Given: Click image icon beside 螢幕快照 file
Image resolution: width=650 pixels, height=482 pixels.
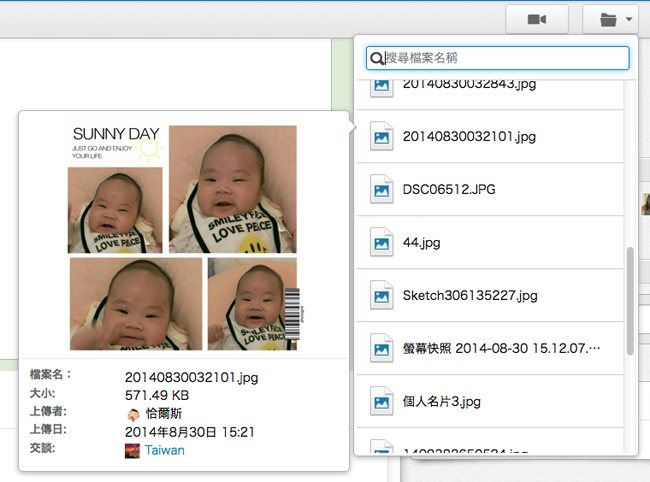Looking at the screenshot, I should pos(381,350).
